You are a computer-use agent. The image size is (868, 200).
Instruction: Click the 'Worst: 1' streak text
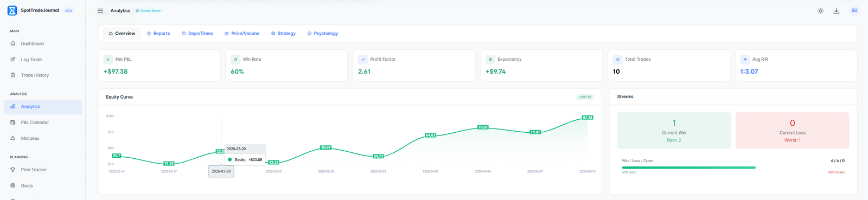792,140
